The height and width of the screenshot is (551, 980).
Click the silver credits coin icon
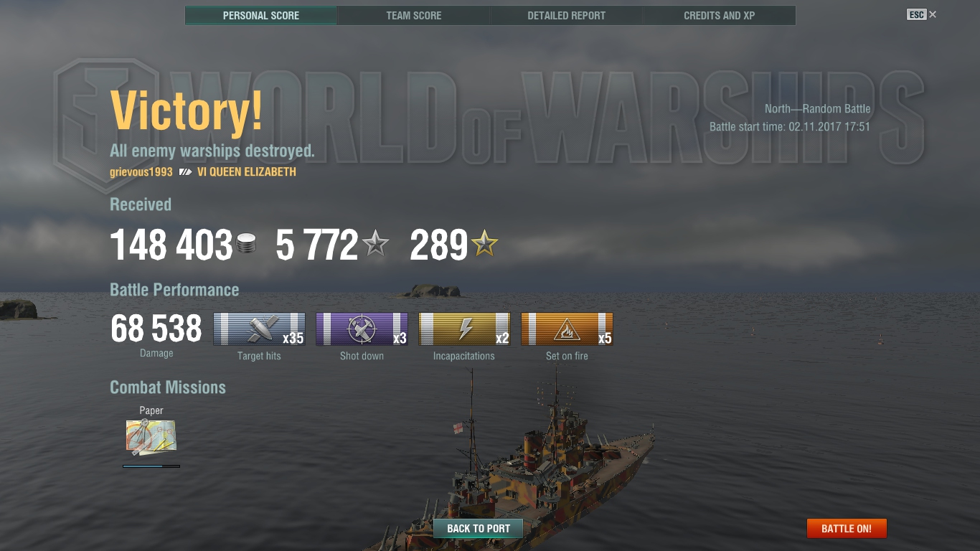[x=246, y=244]
